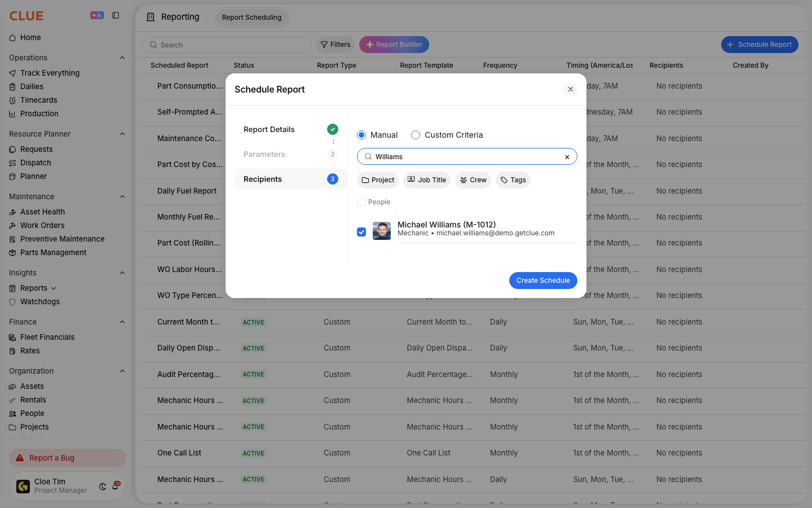The height and width of the screenshot is (508, 812).
Task: Open Watchdogs page
Action: pyautogui.click(x=39, y=301)
